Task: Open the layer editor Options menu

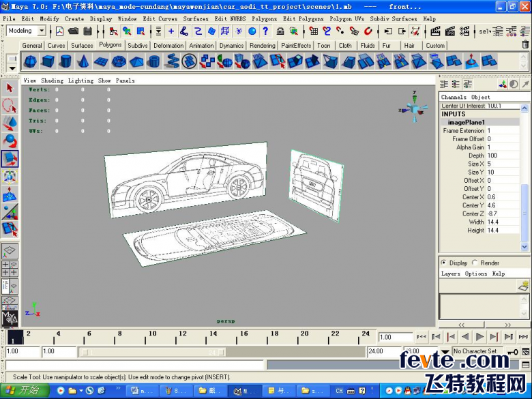Action: [475, 274]
